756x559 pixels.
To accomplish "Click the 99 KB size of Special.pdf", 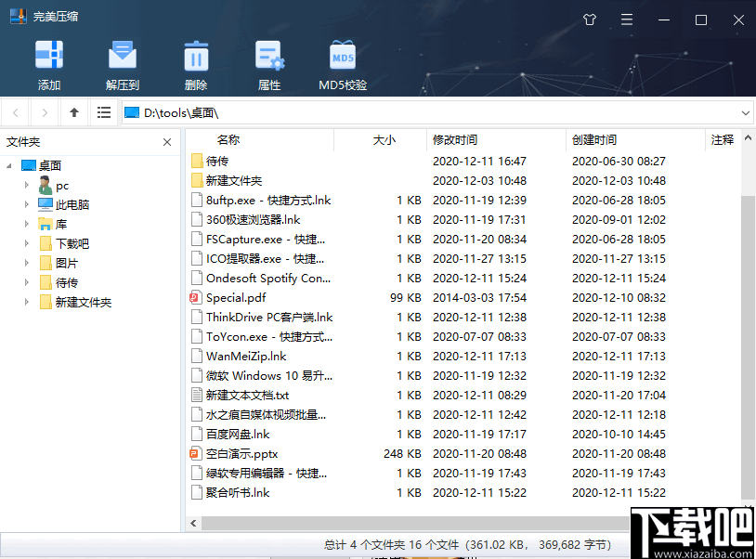I will 406,298.
